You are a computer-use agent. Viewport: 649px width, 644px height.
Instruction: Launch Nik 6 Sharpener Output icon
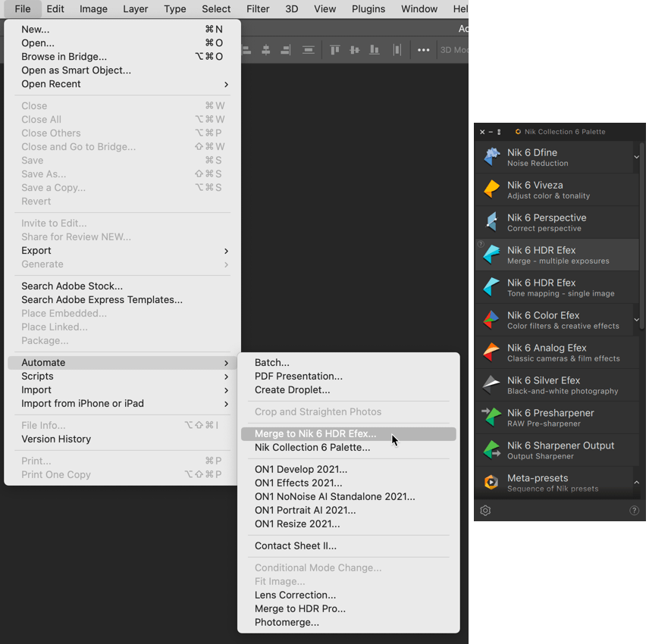coord(492,450)
